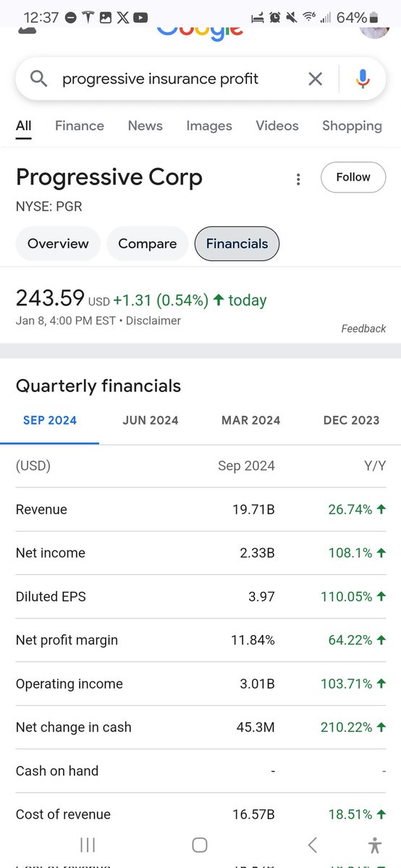
Task: Open the News search tab
Action: click(145, 126)
